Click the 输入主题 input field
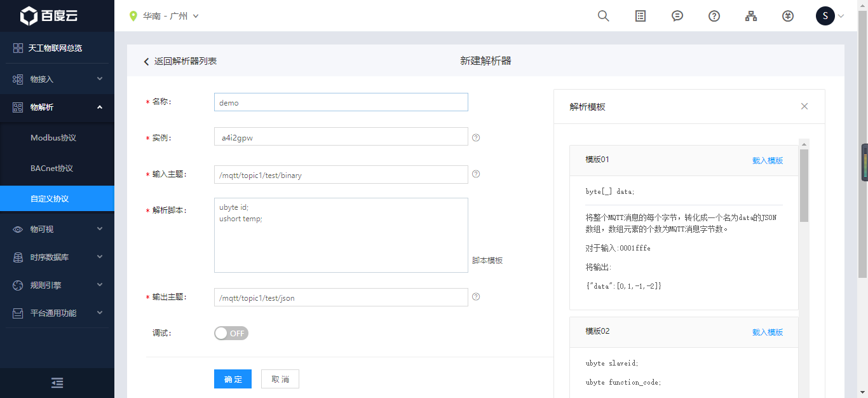Viewport: 868px width, 398px height. pos(341,175)
